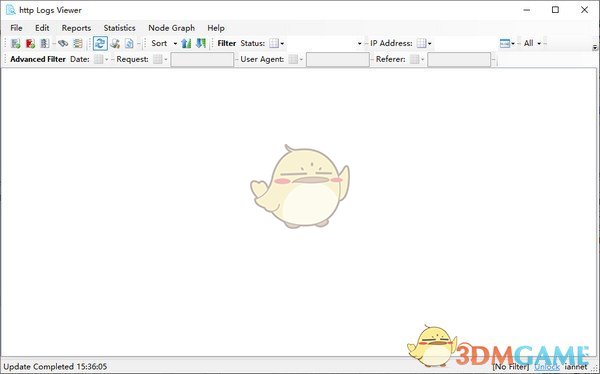Click the binoculars search icon

63,43
